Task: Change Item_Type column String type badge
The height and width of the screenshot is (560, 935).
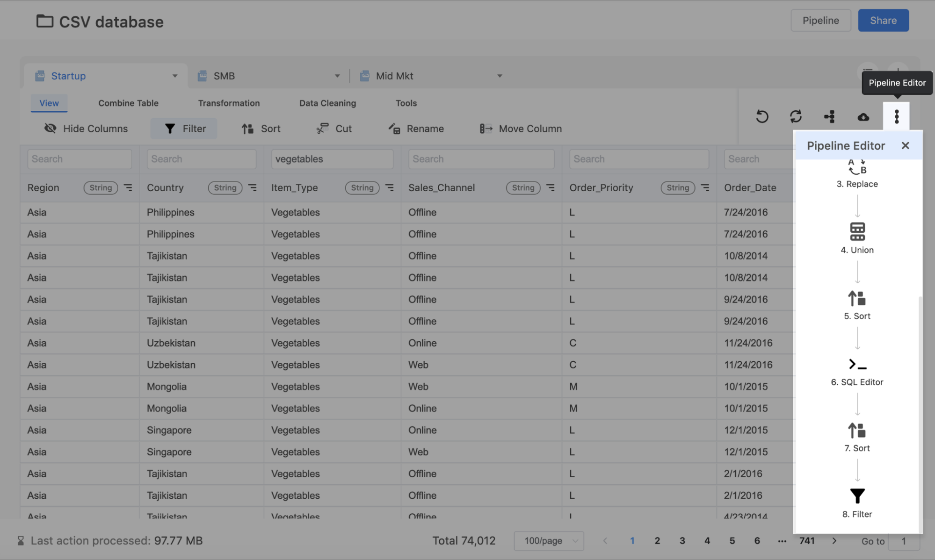Action: (x=362, y=187)
